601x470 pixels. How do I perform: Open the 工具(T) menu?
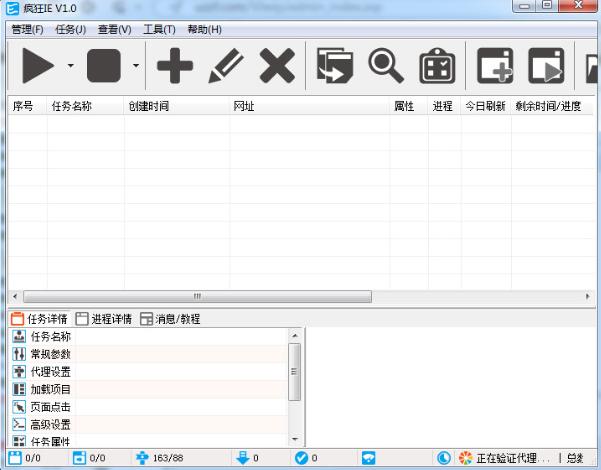[x=158, y=29]
